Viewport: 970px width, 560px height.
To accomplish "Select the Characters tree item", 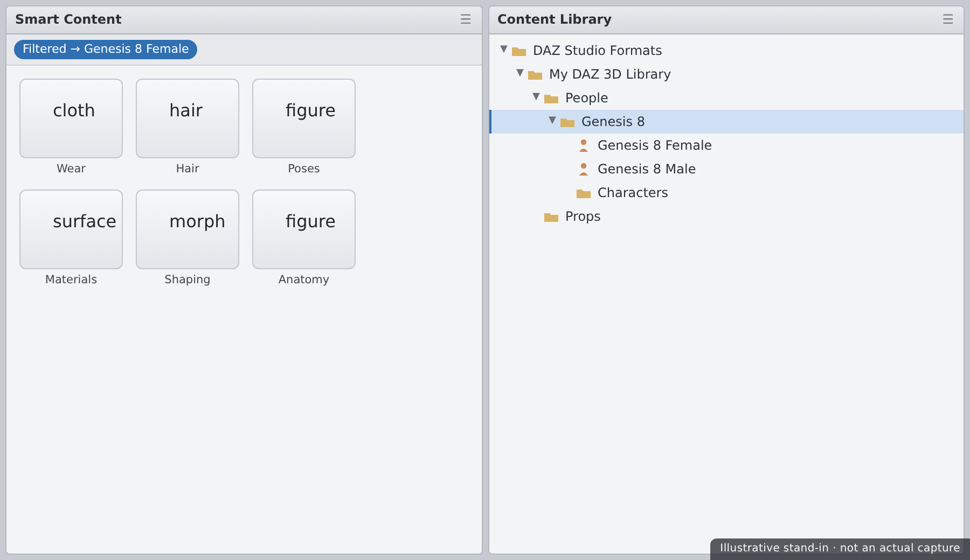I will coord(633,193).
